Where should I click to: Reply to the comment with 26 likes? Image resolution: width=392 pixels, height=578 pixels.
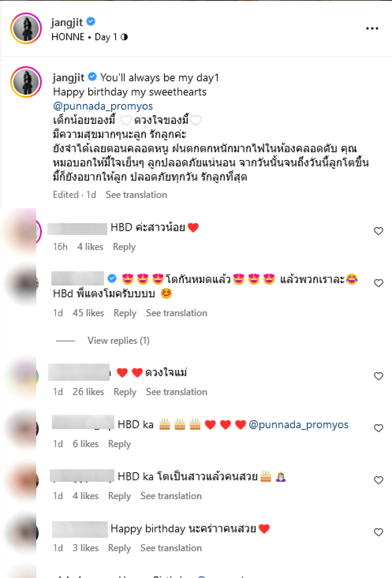124,392
